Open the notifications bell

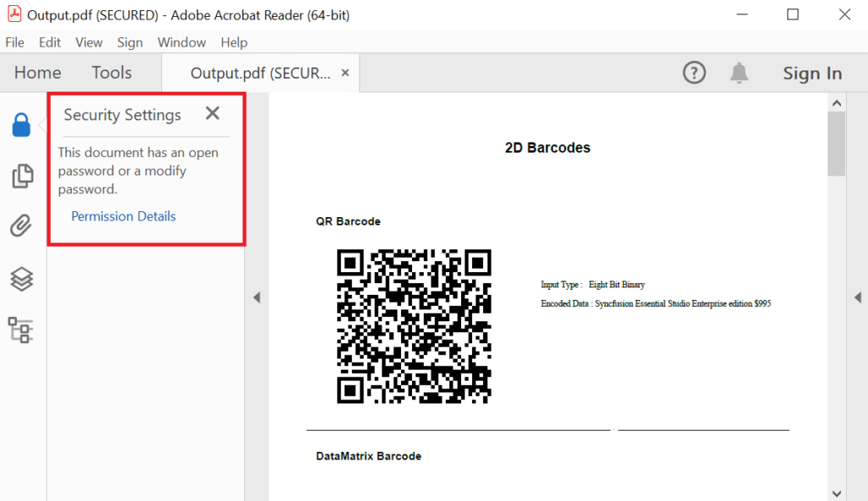point(738,72)
